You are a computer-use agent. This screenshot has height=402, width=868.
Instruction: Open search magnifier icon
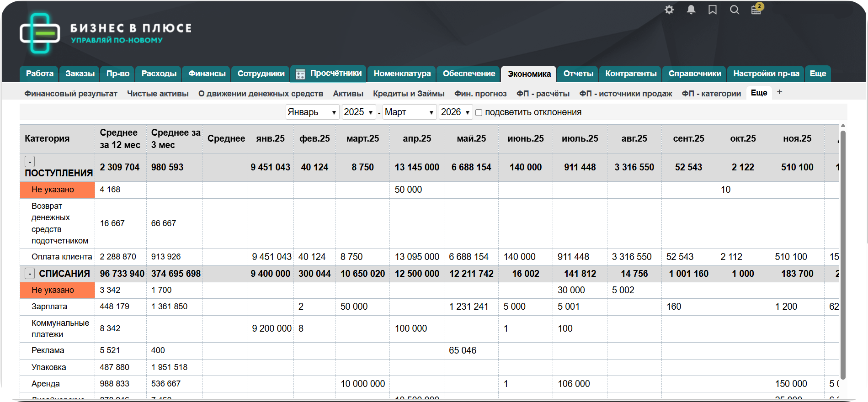735,10
